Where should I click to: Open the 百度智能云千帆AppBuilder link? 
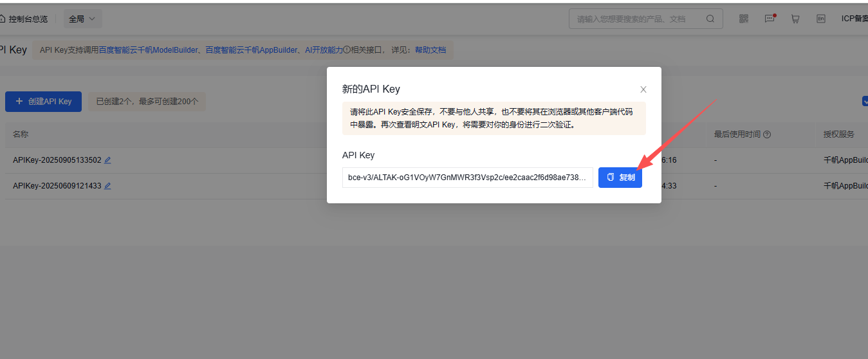(252, 50)
